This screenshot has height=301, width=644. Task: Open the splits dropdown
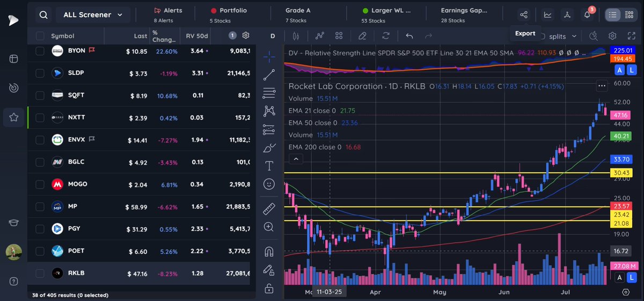click(562, 36)
